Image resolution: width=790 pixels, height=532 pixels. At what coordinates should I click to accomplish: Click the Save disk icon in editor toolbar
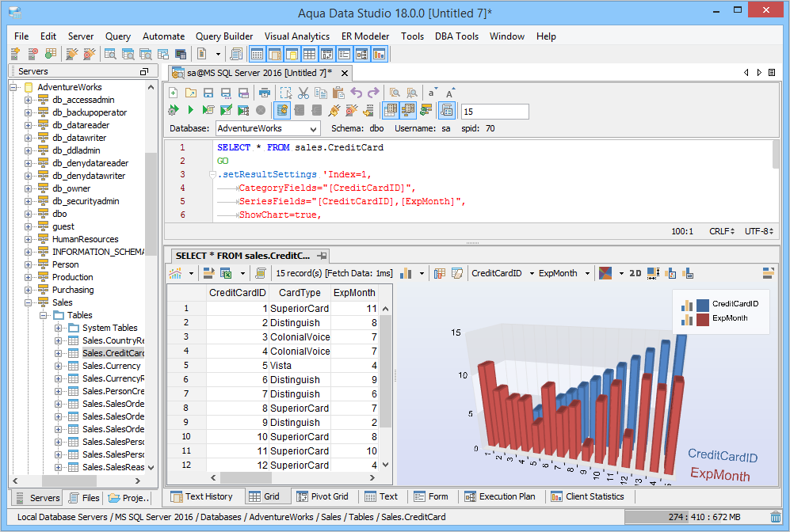pos(208,93)
